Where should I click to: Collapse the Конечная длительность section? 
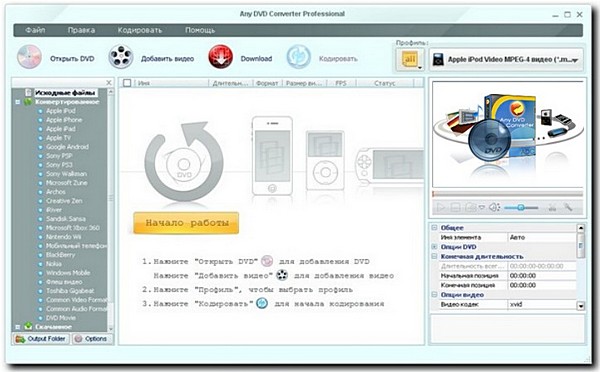434,256
